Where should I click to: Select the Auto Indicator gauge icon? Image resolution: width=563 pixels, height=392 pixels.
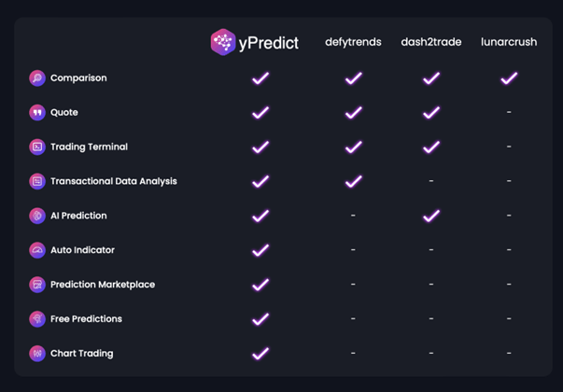click(37, 250)
